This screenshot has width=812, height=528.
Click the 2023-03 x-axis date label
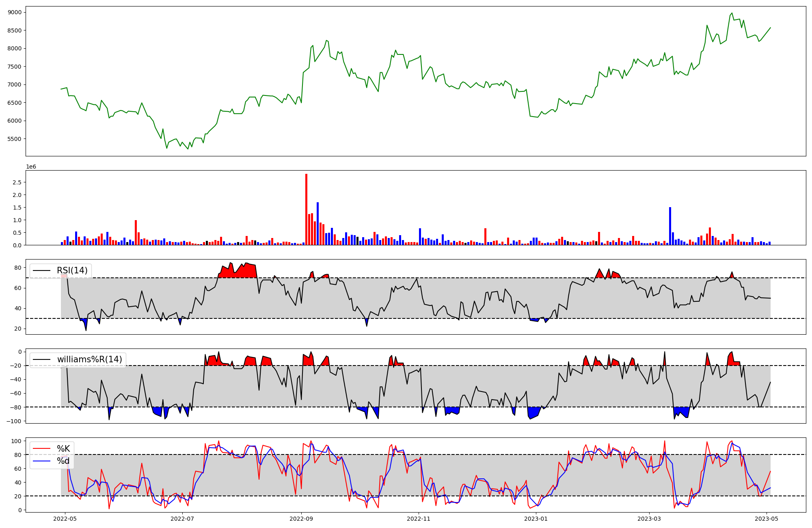point(649,519)
